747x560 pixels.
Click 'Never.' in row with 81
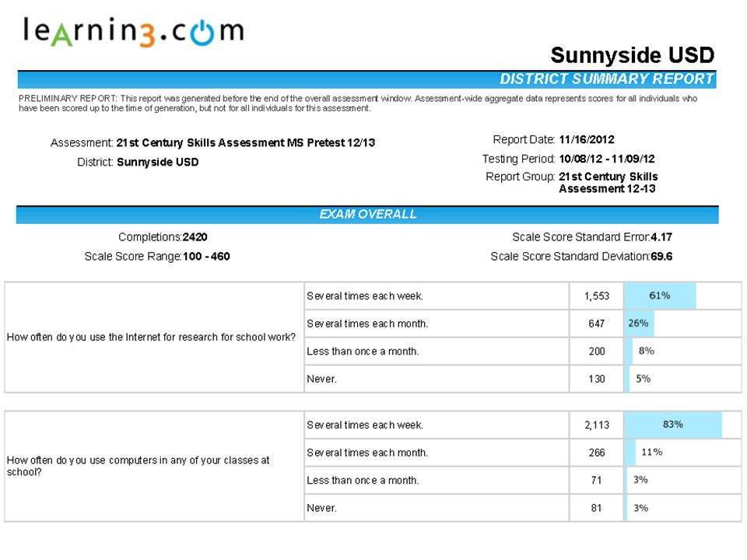pos(321,508)
